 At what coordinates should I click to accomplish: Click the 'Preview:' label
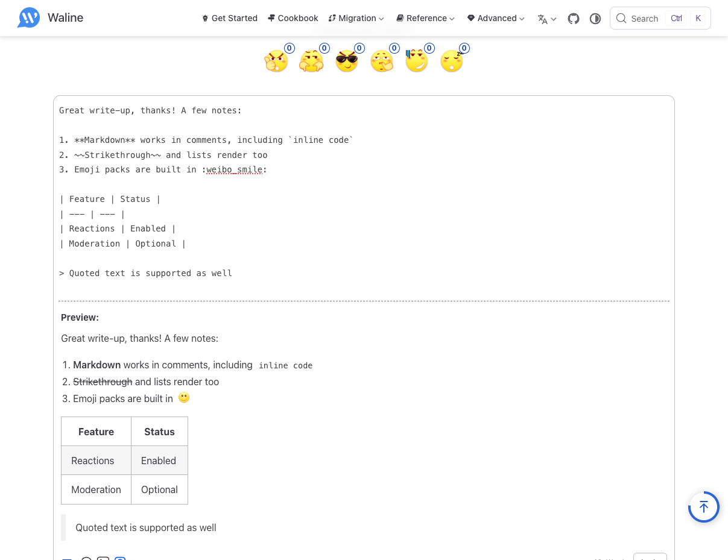tap(80, 318)
